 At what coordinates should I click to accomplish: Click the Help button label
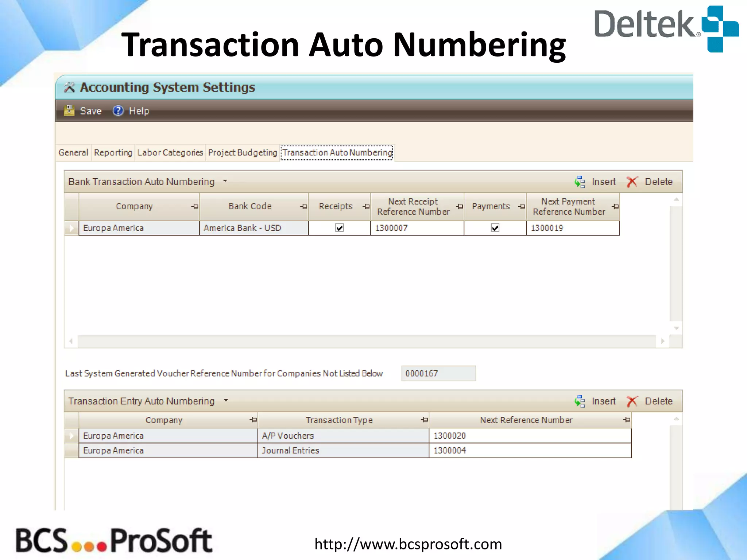tap(139, 111)
